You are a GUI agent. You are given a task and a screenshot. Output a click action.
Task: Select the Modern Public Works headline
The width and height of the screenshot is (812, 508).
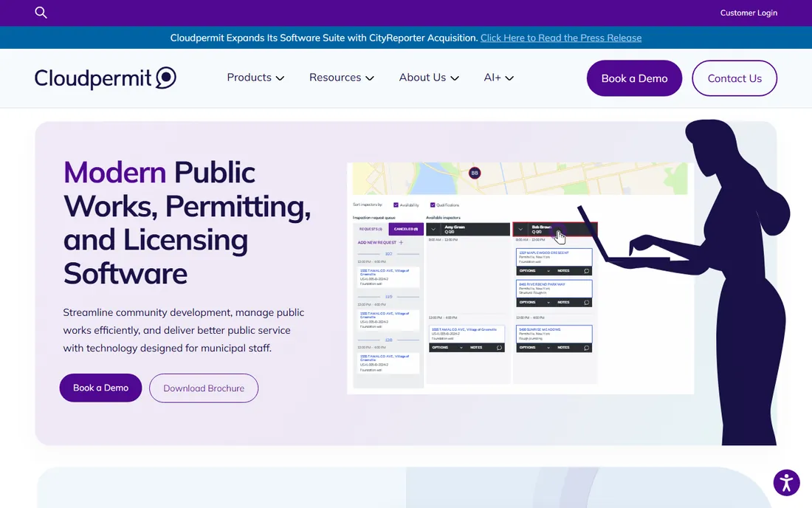point(187,223)
